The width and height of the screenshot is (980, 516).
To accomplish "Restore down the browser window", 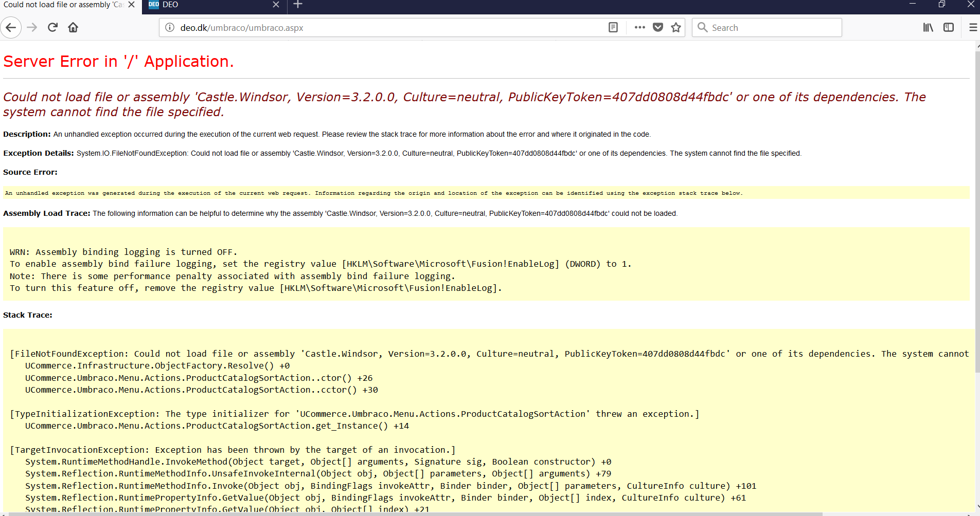I will point(941,5).
